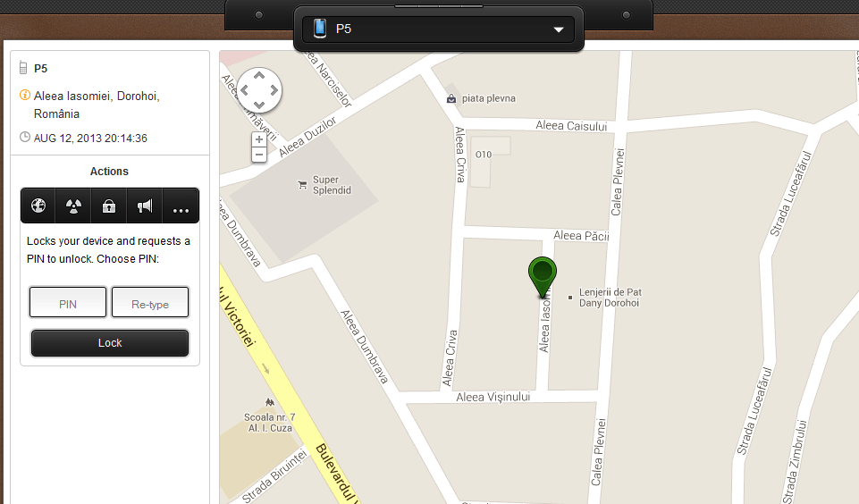Focus the PIN input field
Viewport: 859px width, 504px height.
(x=68, y=303)
